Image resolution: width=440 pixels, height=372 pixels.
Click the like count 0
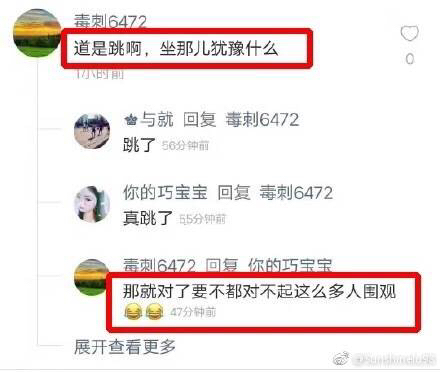tap(410, 59)
